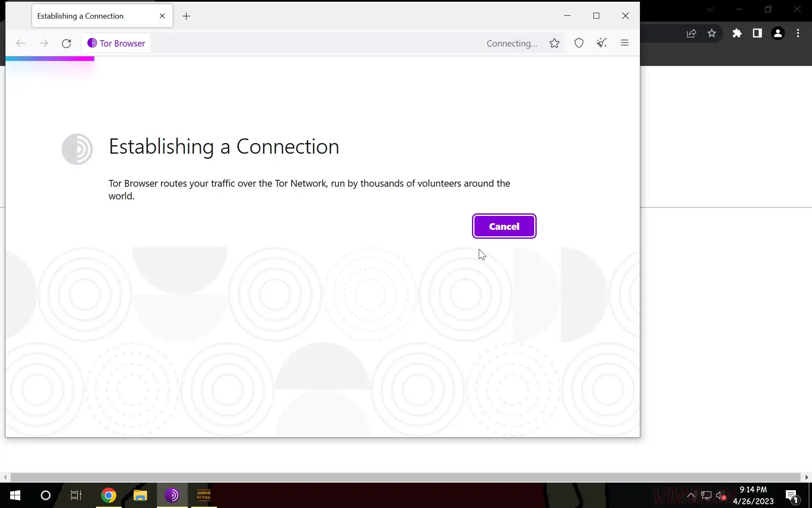Click Chrome share page icon

[x=691, y=33]
